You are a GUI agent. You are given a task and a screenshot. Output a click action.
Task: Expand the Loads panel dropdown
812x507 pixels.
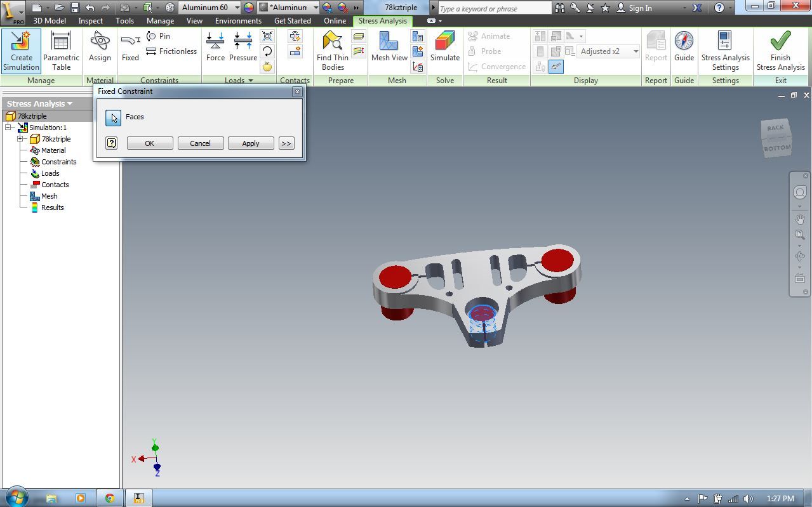[x=250, y=80]
